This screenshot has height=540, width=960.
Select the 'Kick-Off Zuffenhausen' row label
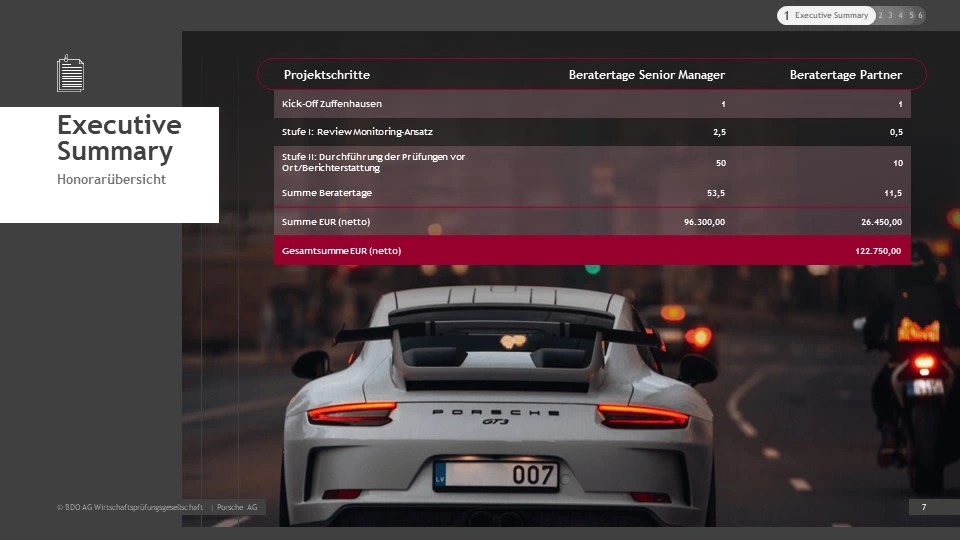pos(332,104)
